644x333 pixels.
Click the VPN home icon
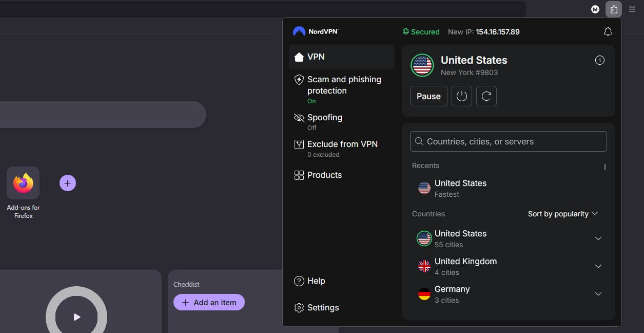click(x=299, y=57)
